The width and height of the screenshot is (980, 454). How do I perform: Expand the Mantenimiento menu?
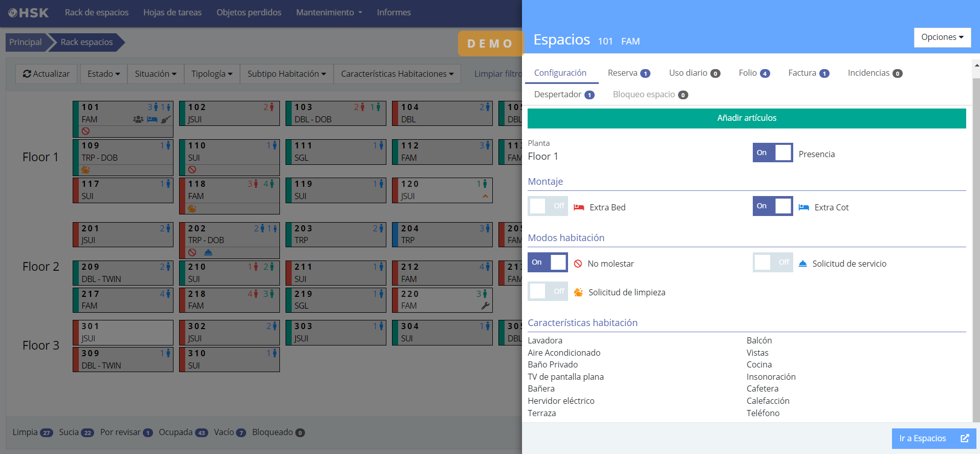329,13
